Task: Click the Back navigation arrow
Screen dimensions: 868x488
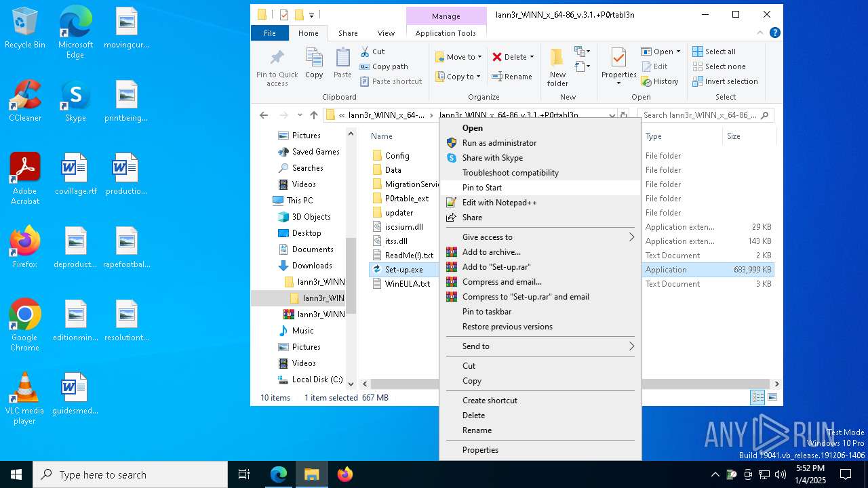Action: (x=264, y=115)
